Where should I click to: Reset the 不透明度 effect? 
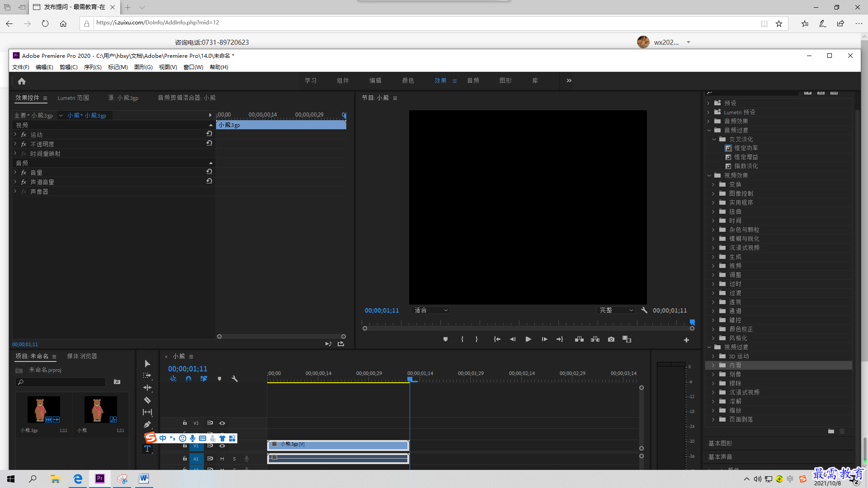(x=209, y=143)
